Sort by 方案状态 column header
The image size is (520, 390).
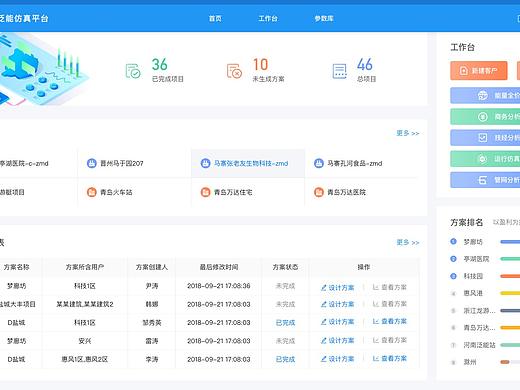[285, 267]
